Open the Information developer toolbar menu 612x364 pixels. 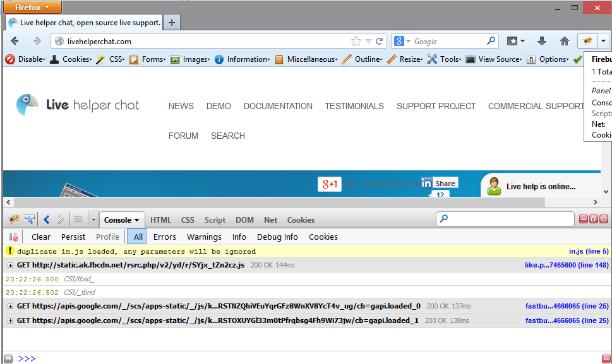click(x=242, y=59)
